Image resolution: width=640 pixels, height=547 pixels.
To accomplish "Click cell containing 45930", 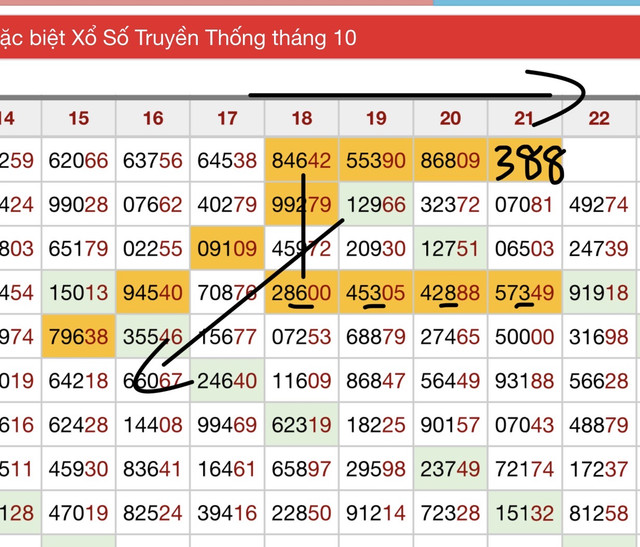I will click(x=78, y=469).
